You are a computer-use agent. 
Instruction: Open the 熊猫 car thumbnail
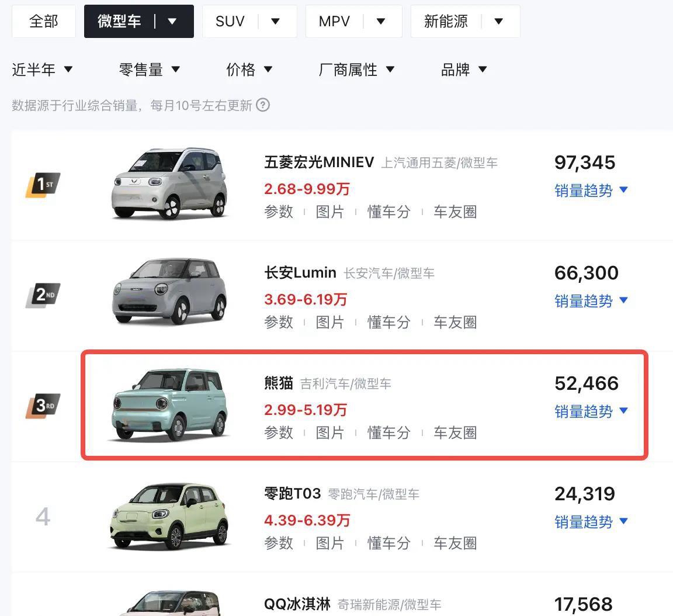[x=169, y=404]
